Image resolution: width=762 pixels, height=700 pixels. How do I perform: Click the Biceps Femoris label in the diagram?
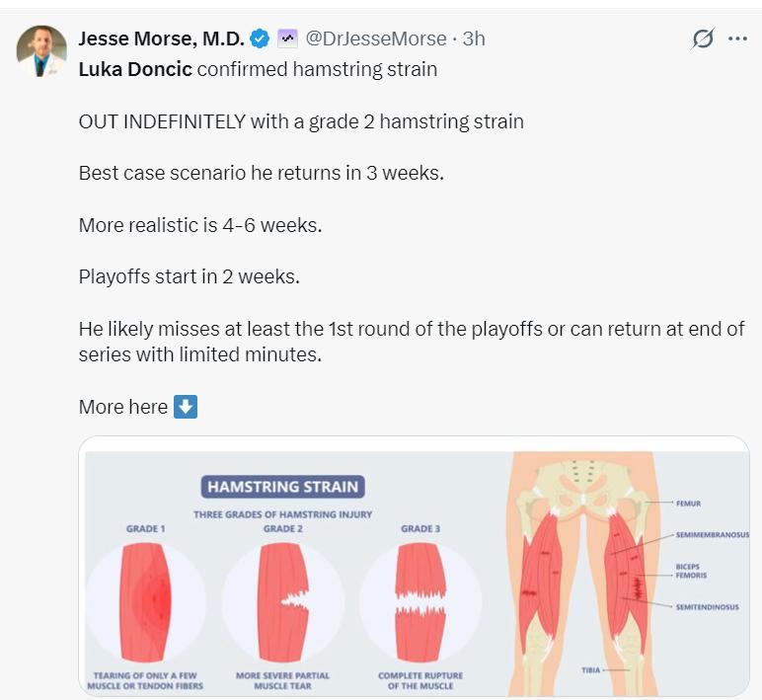coord(691,572)
